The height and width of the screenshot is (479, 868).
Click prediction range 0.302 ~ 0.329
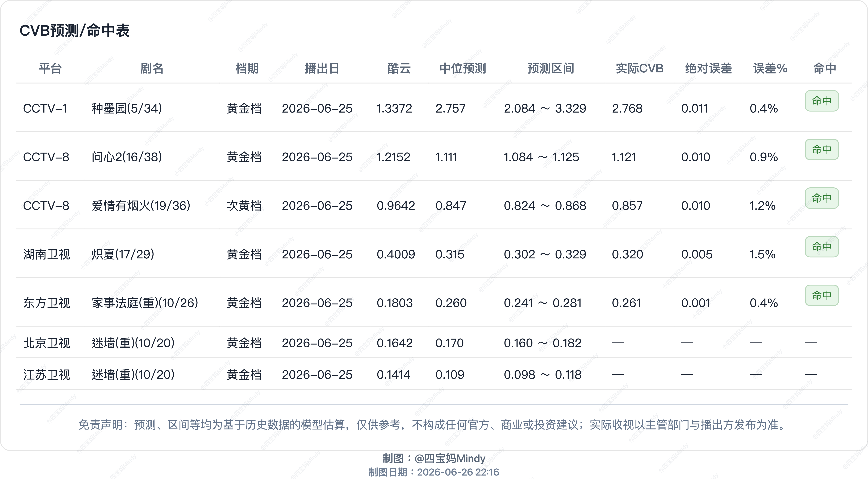point(545,254)
